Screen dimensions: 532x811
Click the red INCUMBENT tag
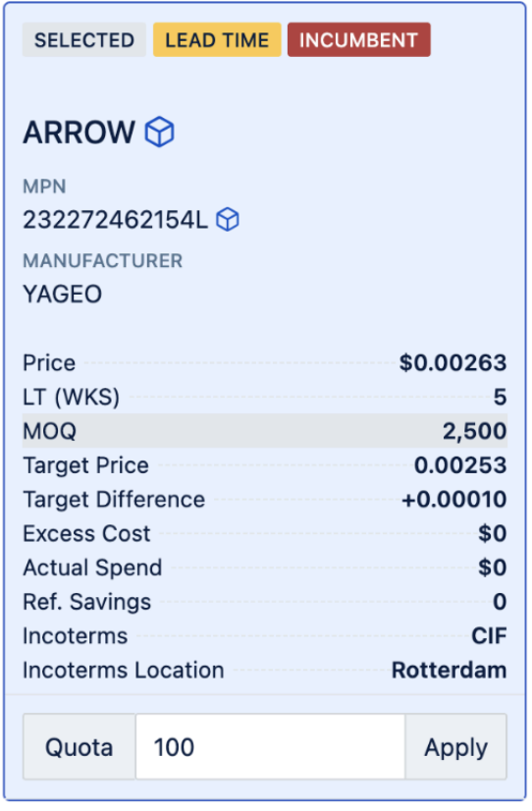coord(359,40)
